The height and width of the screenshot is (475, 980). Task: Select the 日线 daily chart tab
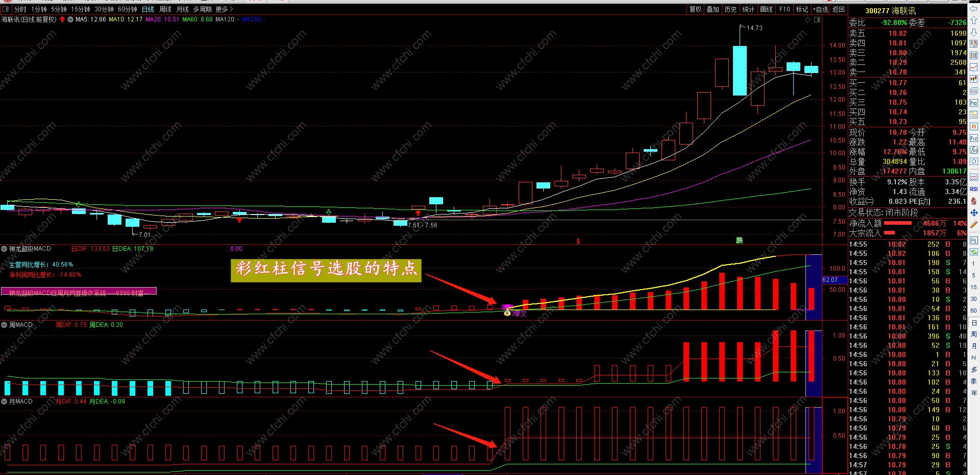tap(148, 9)
